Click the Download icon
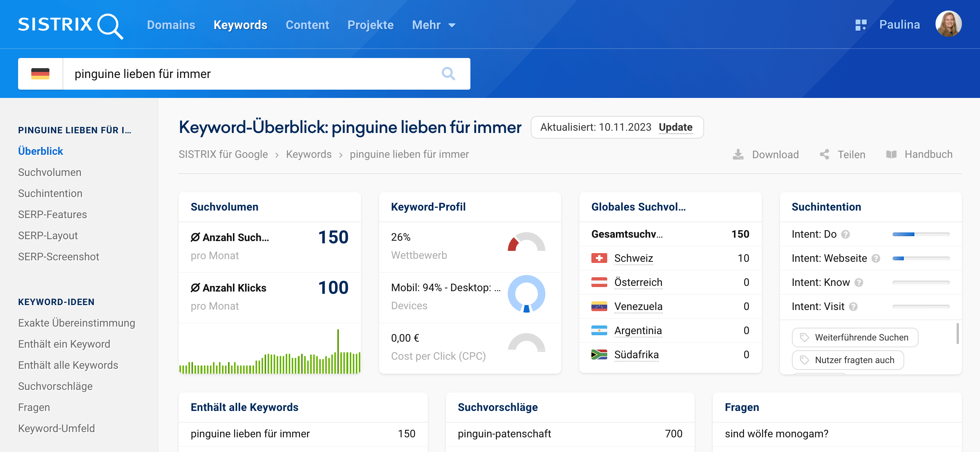Viewport: 980px width, 452px height. (738, 154)
